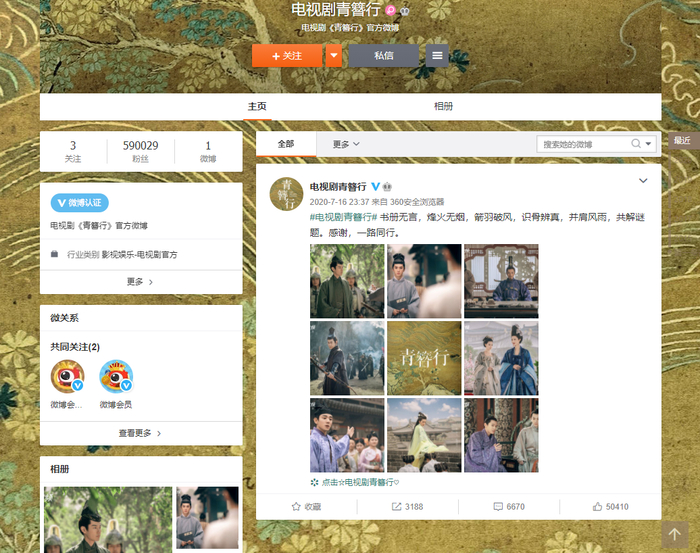The image size is (700, 553).
Task: Open the hamburger menu beside 私信
Action: pos(437,56)
